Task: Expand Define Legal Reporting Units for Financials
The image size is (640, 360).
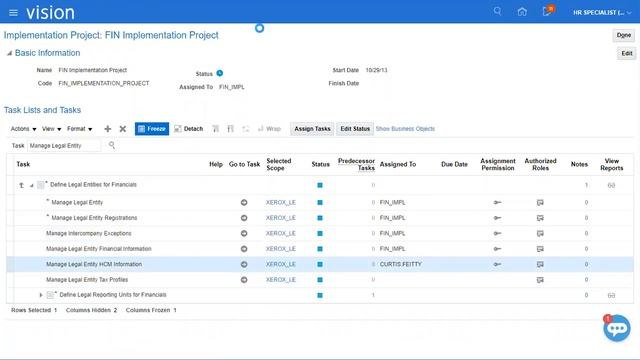Action: click(40, 295)
